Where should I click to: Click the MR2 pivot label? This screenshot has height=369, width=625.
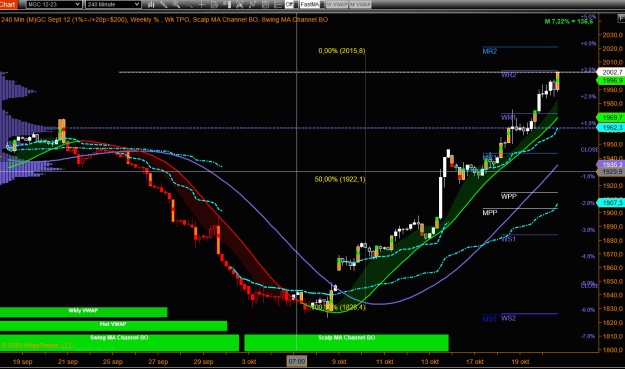490,51
